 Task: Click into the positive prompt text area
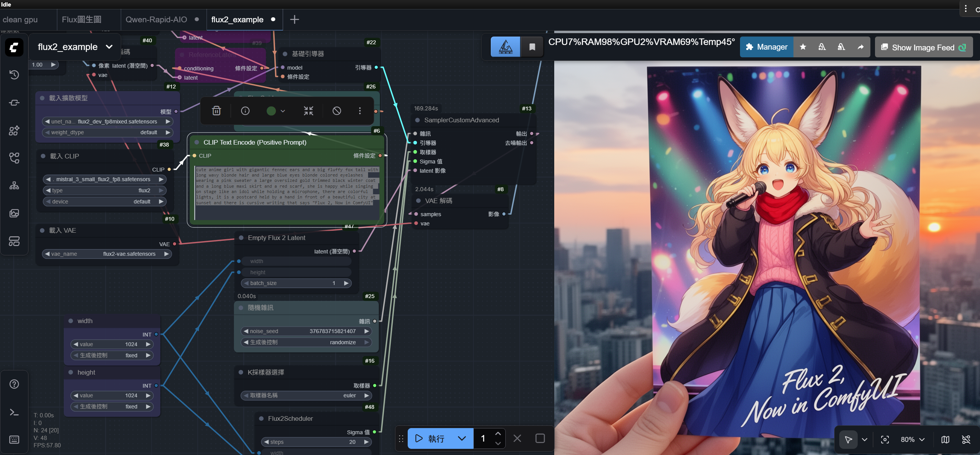tap(287, 192)
